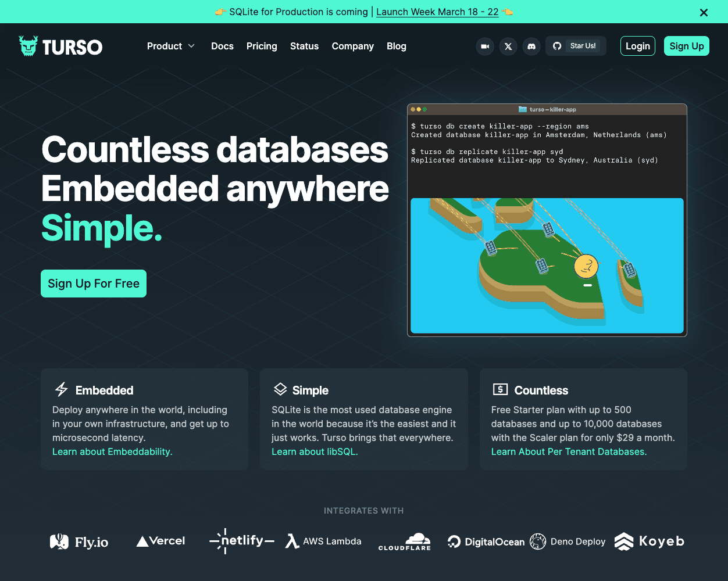
Task: Click the terminal animation map area
Action: (547, 266)
